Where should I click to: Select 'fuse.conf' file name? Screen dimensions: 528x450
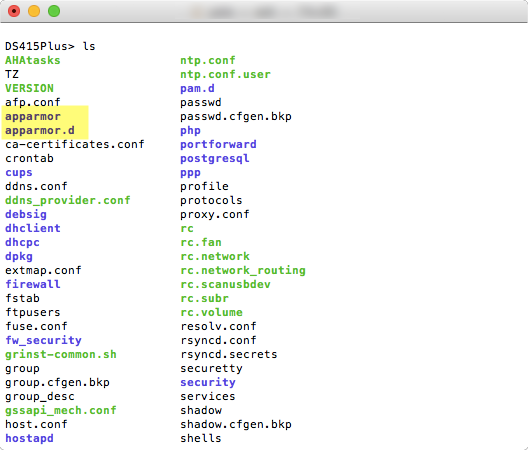[36, 326]
